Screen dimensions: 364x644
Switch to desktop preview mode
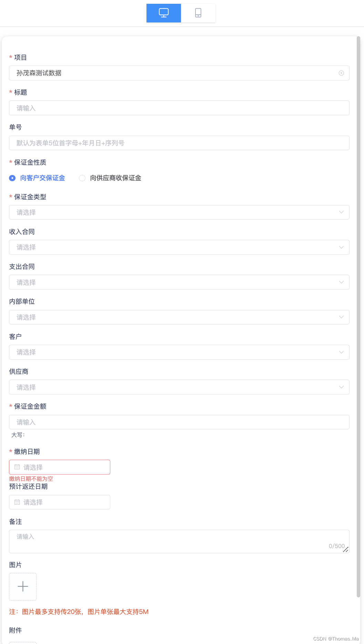pos(164,13)
